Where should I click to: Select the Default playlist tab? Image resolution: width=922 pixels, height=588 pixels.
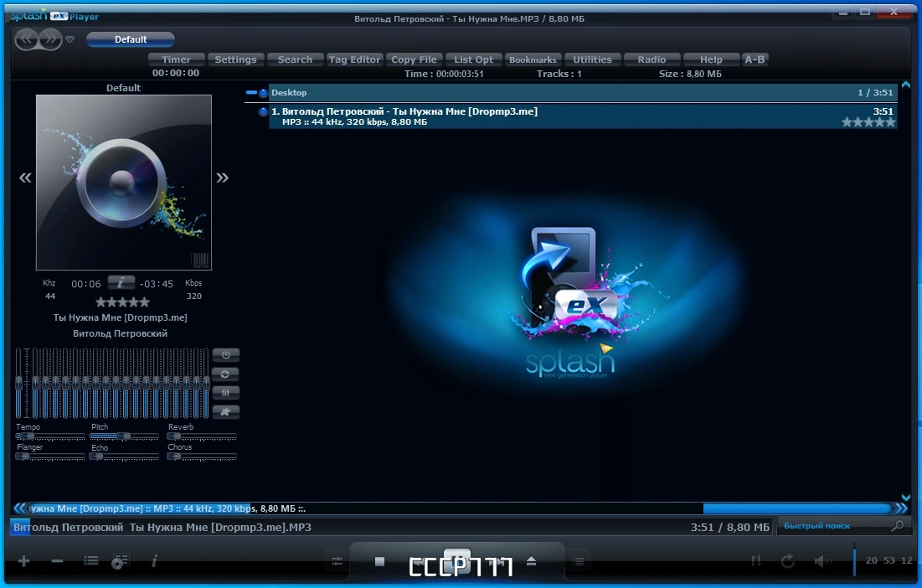coord(131,39)
